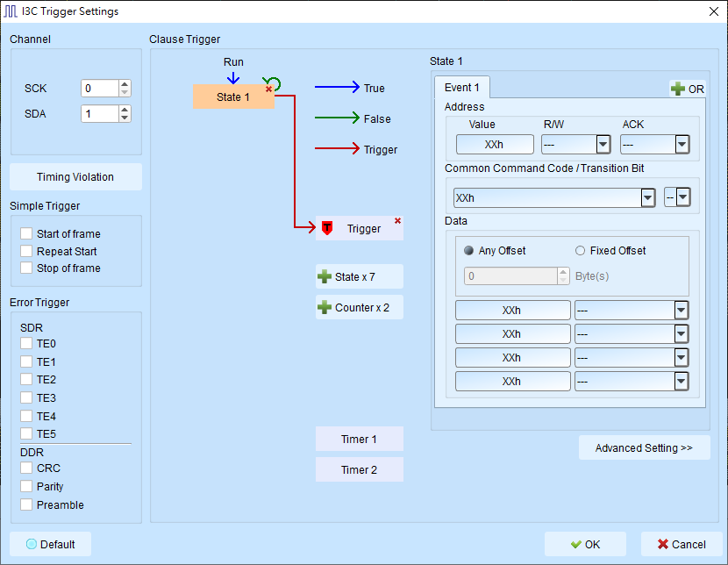Remove State 1 using its red x
This screenshot has height=565, width=728.
(x=268, y=89)
